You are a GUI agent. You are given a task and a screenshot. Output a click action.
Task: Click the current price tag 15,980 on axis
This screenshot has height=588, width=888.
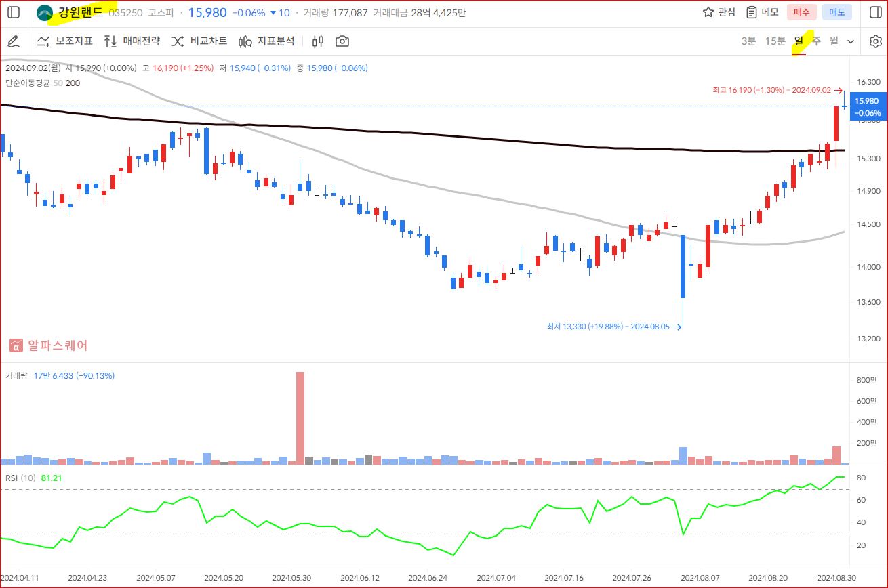pyautogui.click(x=867, y=107)
